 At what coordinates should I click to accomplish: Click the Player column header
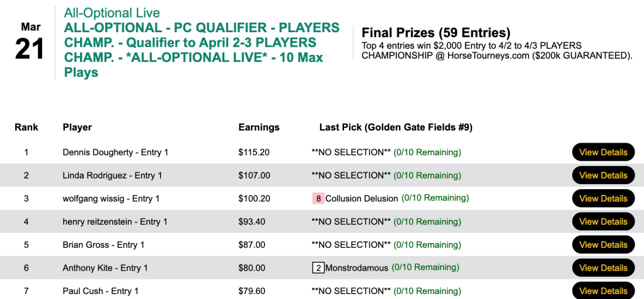(x=78, y=127)
